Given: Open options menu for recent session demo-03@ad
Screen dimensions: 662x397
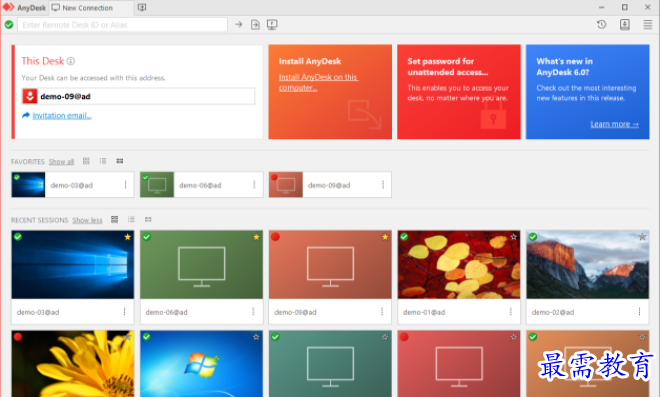Looking at the screenshot, I should [125, 312].
